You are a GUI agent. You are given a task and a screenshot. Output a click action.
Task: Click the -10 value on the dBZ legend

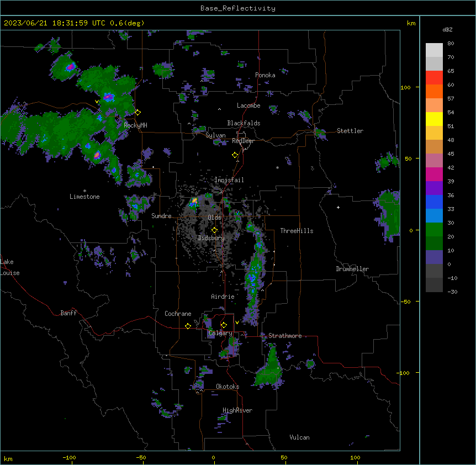452,278
